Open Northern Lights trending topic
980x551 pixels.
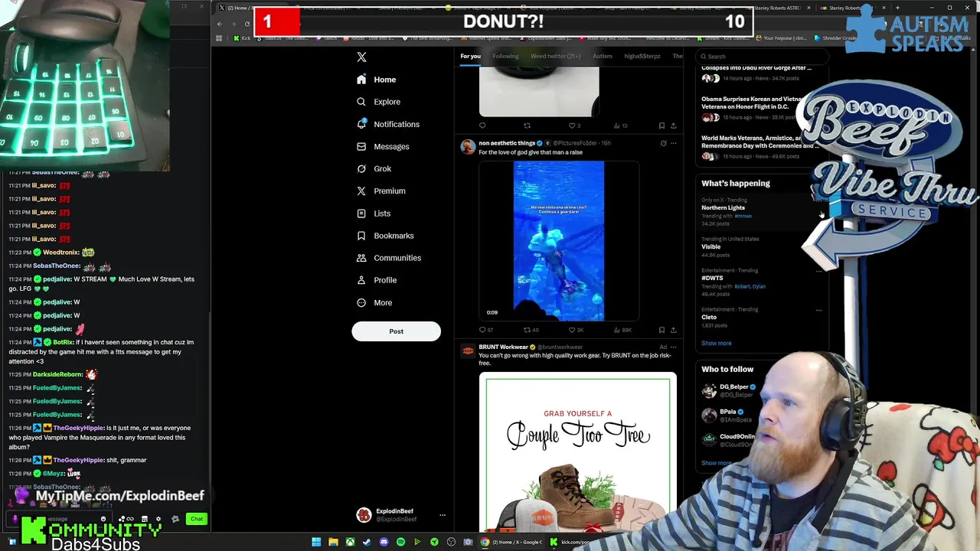tap(723, 208)
